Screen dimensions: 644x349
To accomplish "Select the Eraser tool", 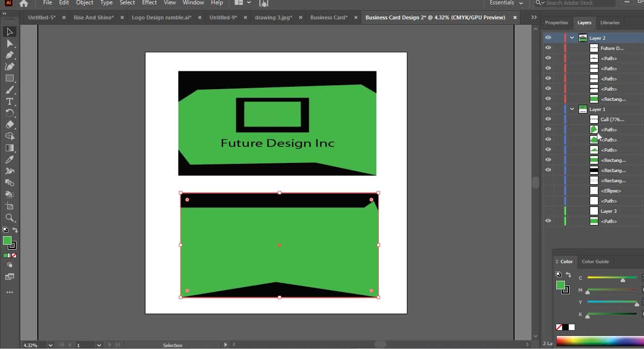I will 10,125.
